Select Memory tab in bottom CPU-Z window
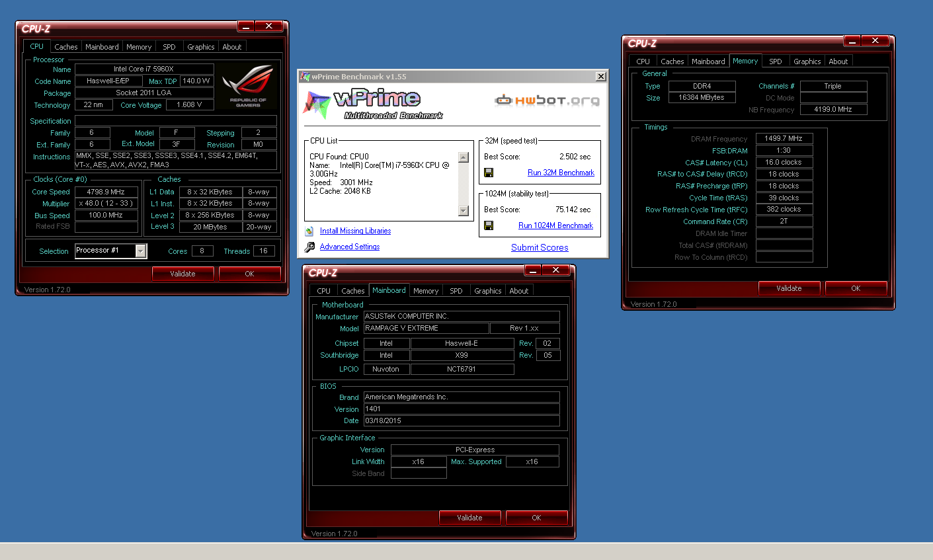This screenshot has height=560, width=933. [426, 291]
